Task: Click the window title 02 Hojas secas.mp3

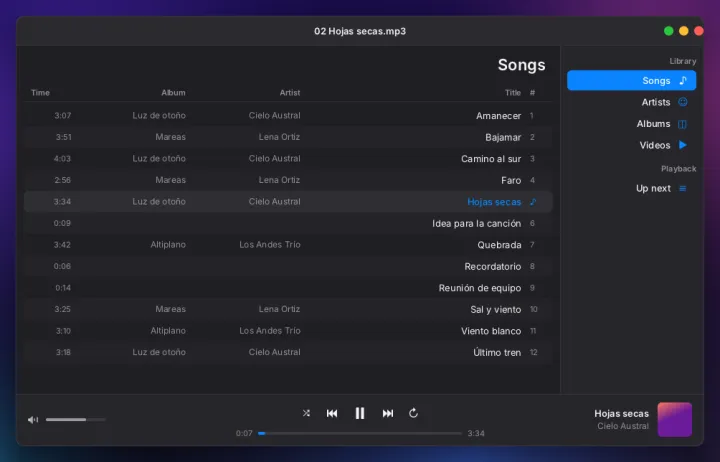Action: (x=360, y=31)
